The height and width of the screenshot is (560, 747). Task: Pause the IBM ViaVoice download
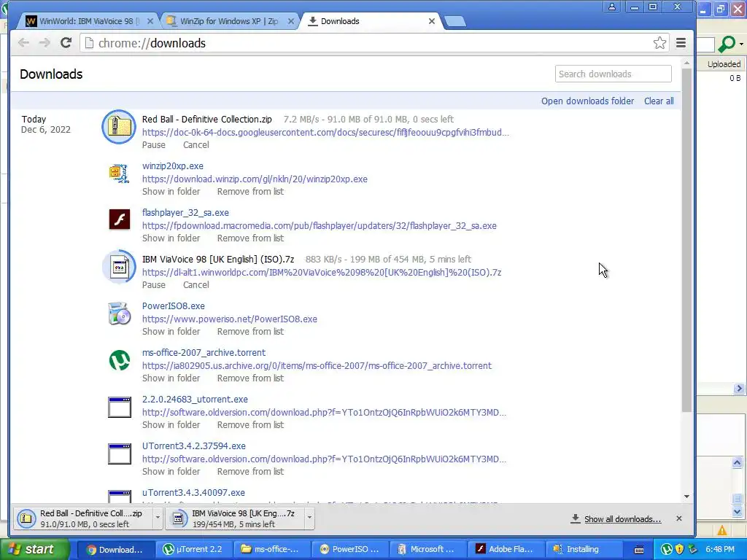pyautogui.click(x=154, y=285)
